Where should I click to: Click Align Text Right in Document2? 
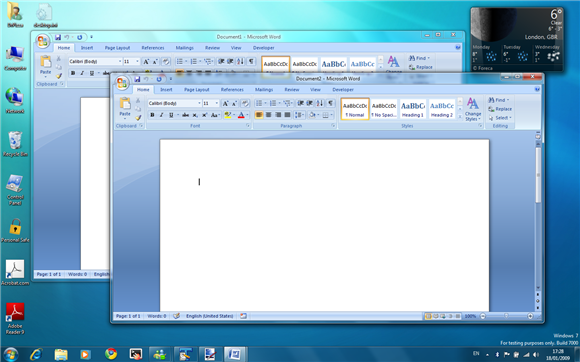(278, 115)
